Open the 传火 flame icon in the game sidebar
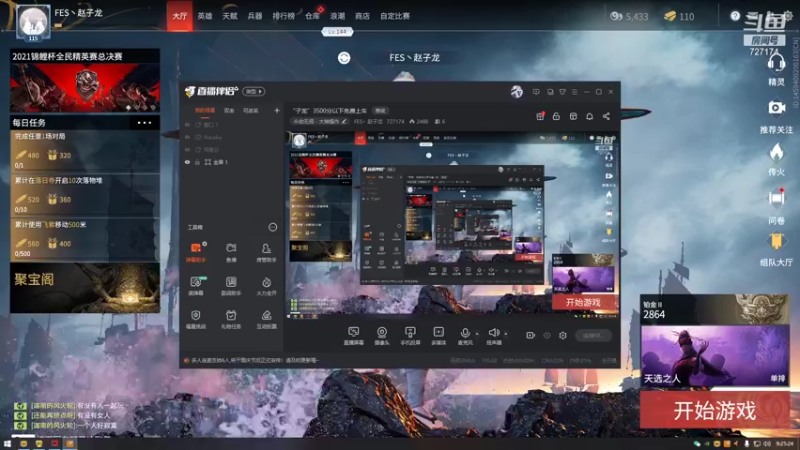 point(776,152)
